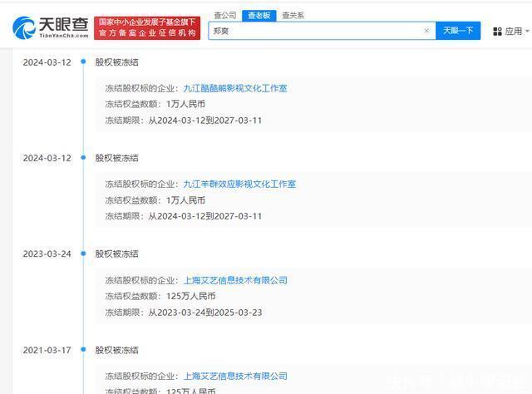Click the timeline dot for the 2021-03-17 entry

click(83, 350)
